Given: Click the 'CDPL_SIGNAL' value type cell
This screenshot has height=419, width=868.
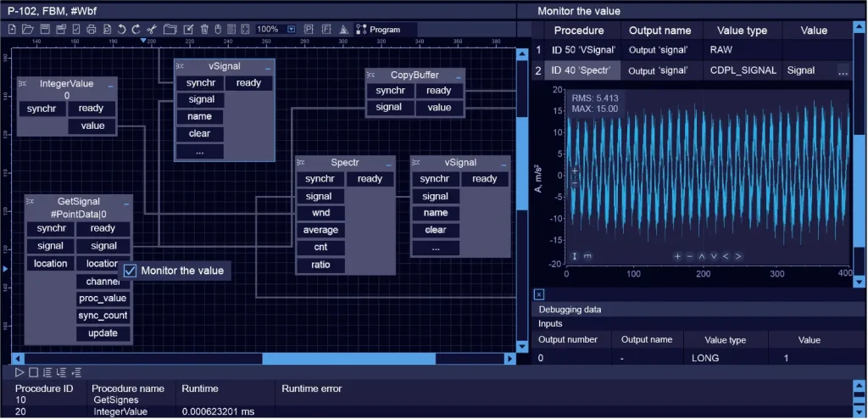Looking at the screenshot, I should coord(743,70).
